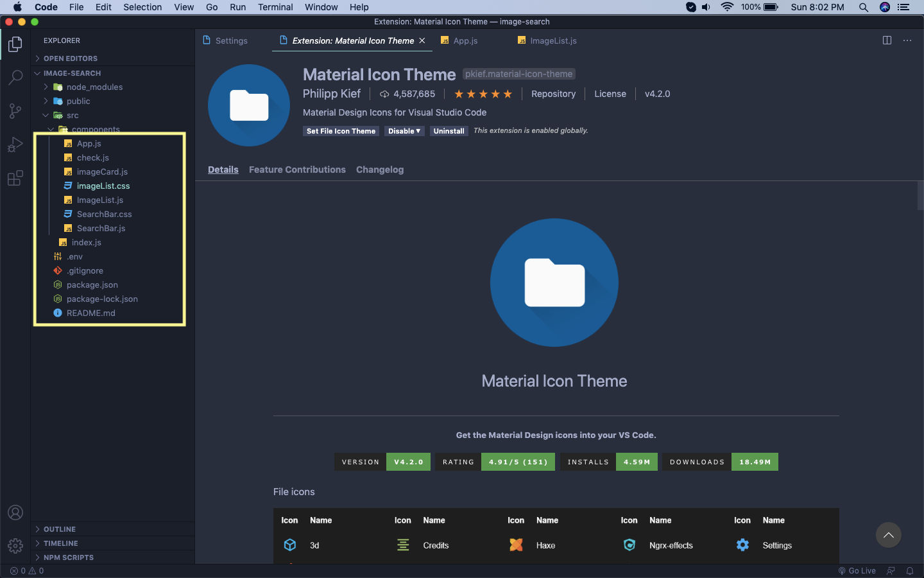Open the Changelog tab
The width and height of the screenshot is (924, 578).
click(x=380, y=170)
